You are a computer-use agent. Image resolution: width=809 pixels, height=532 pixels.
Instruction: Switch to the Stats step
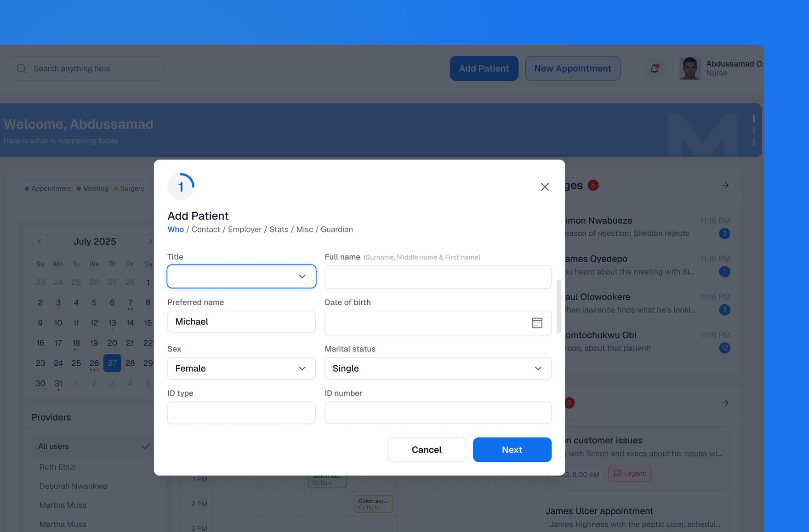pos(279,229)
